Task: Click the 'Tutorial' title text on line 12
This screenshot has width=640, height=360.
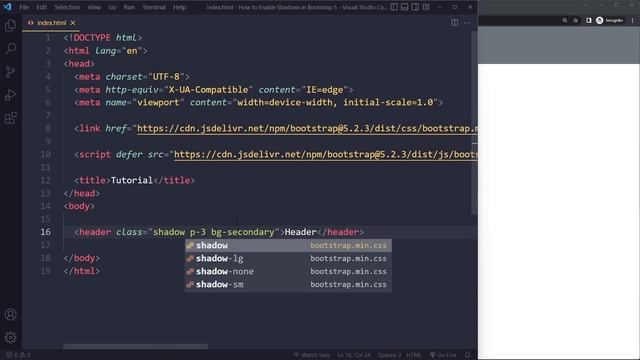Action: [x=131, y=180]
